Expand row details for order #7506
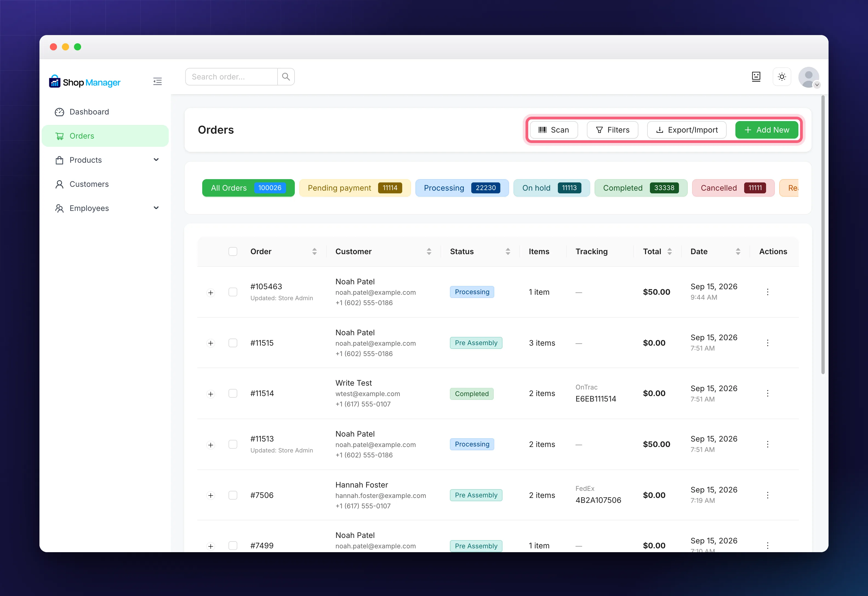This screenshot has width=868, height=596. pyautogui.click(x=211, y=495)
